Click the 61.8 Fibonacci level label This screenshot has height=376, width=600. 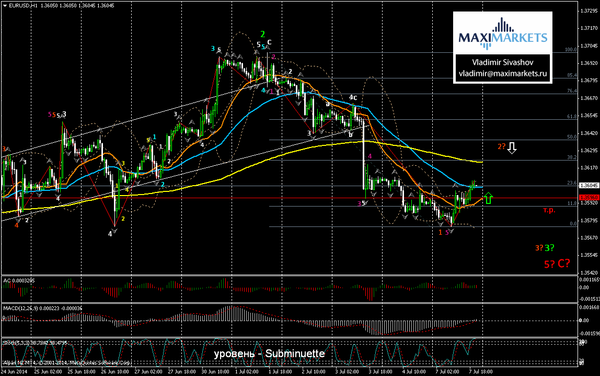click(x=572, y=116)
